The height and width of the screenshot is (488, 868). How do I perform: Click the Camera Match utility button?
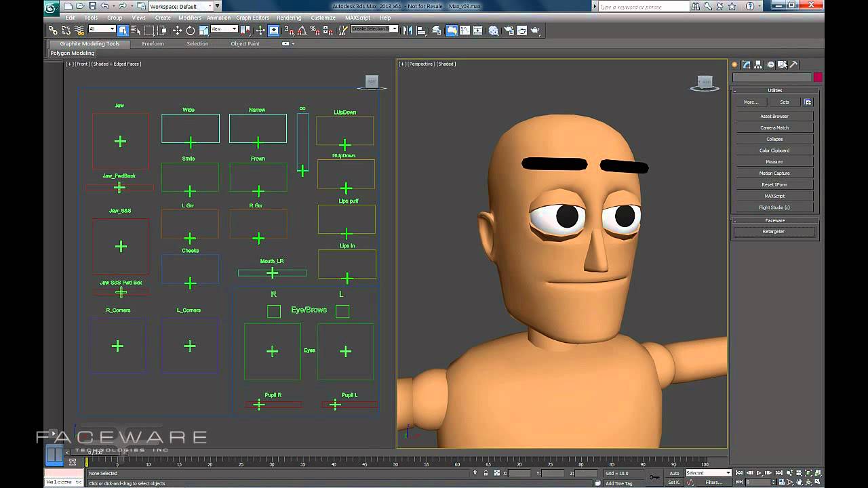tap(774, 127)
